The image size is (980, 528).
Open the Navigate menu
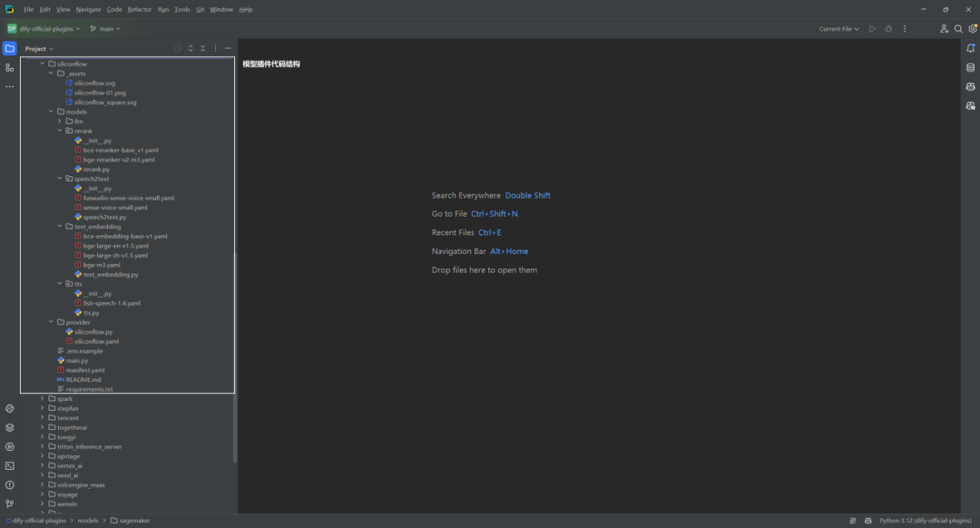click(x=88, y=9)
